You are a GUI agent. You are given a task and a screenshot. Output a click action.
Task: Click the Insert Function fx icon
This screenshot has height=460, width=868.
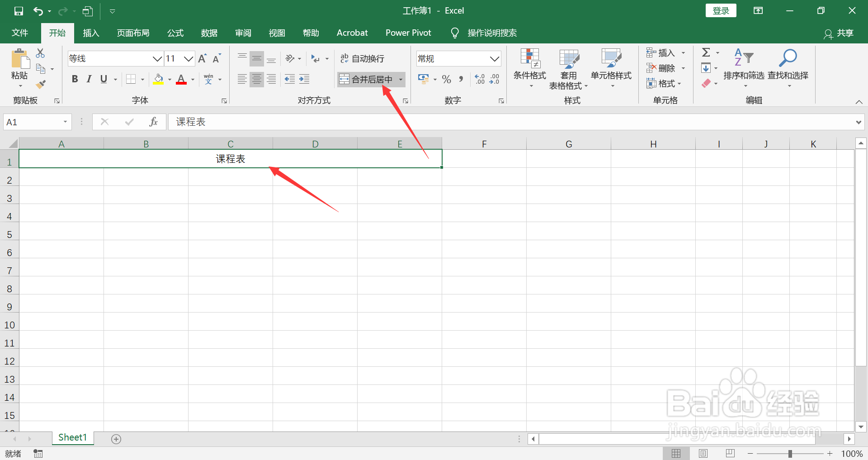tap(153, 122)
